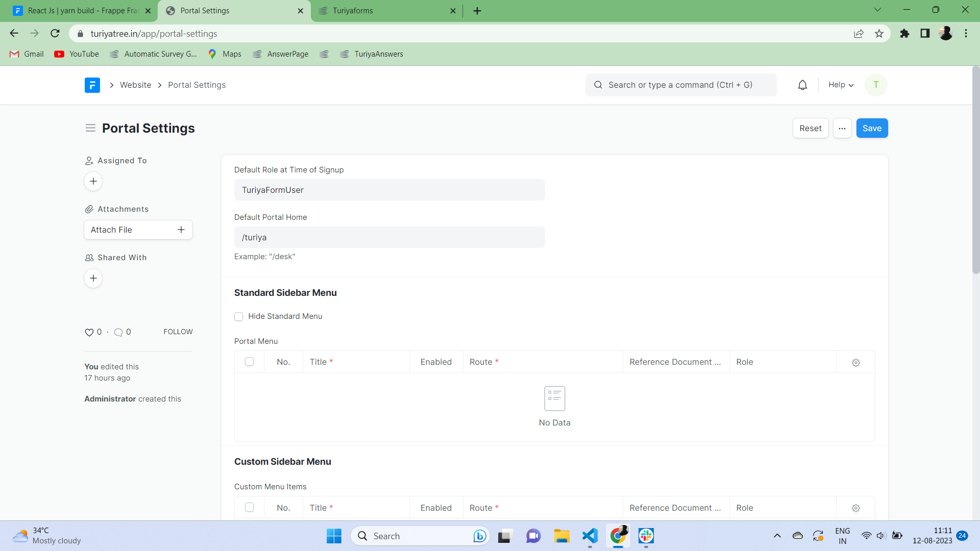Click the page vertical scrollbar
980x551 pixels.
[x=975, y=171]
